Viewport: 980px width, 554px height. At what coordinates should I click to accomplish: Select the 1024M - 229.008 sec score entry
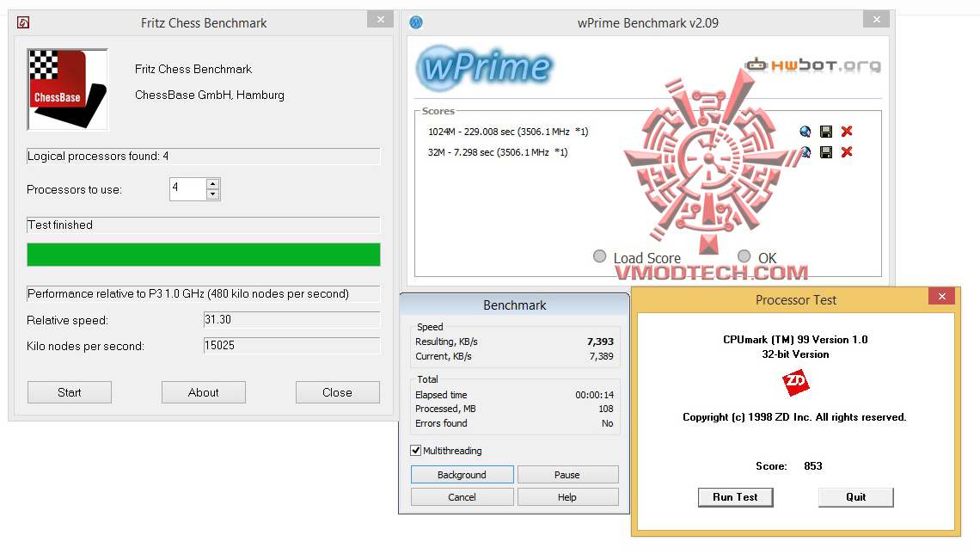(508, 132)
